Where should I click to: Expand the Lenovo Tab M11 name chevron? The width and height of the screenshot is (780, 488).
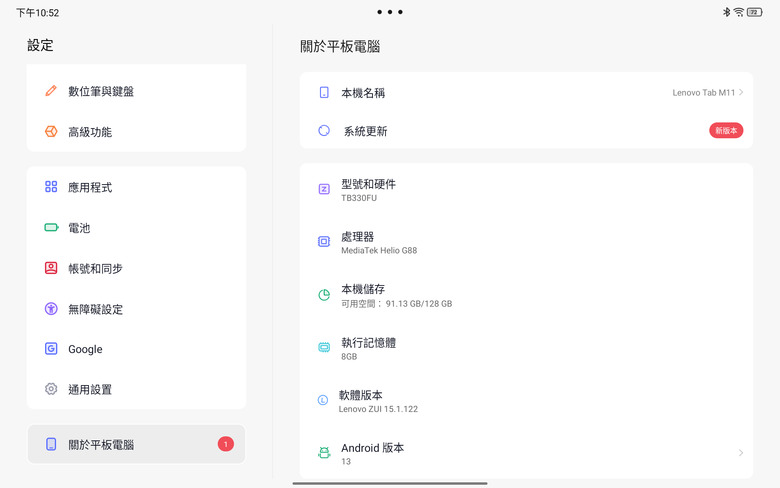741,93
